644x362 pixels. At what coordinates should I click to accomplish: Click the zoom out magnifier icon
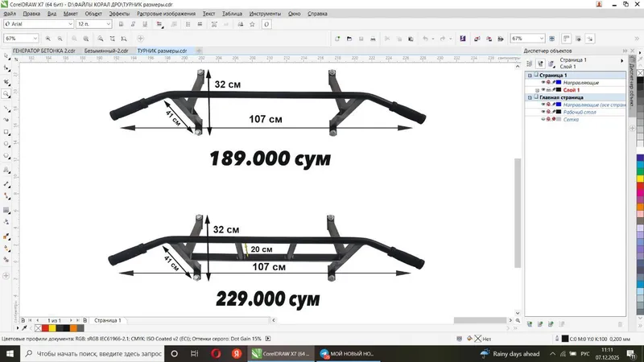[60, 39]
